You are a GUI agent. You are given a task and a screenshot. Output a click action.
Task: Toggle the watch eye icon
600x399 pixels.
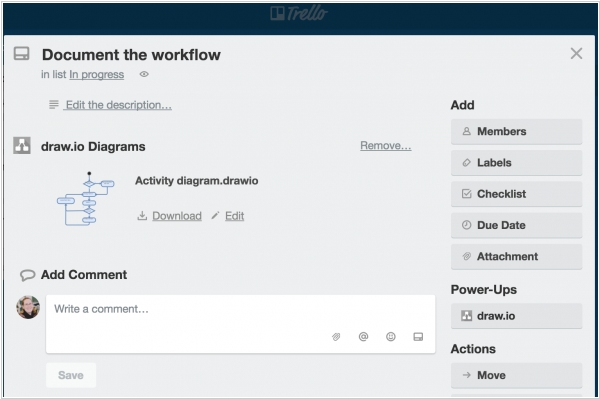point(144,74)
